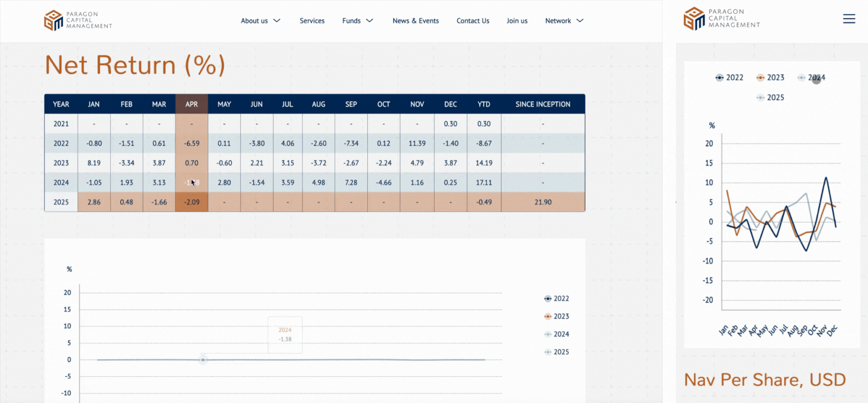Click the 2025 legend marker in mobile chart
The height and width of the screenshot is (403, 868).
(x=760, y=97)
